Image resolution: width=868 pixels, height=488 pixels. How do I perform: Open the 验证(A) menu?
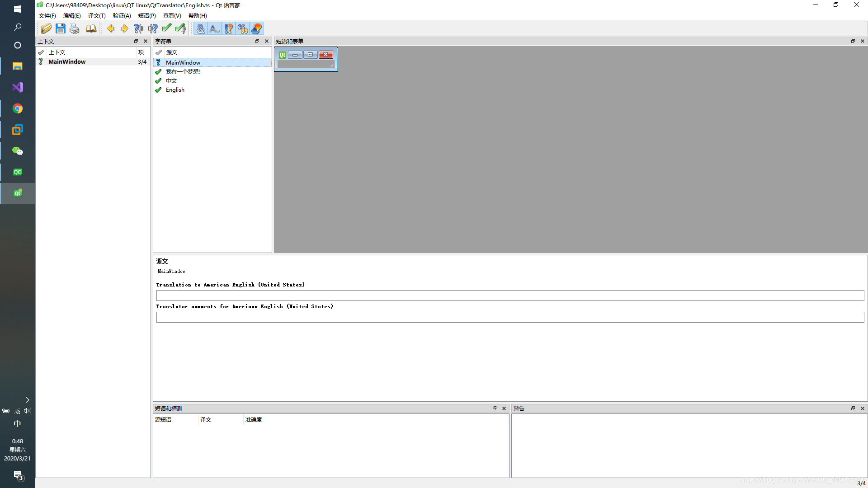[122, 15]
